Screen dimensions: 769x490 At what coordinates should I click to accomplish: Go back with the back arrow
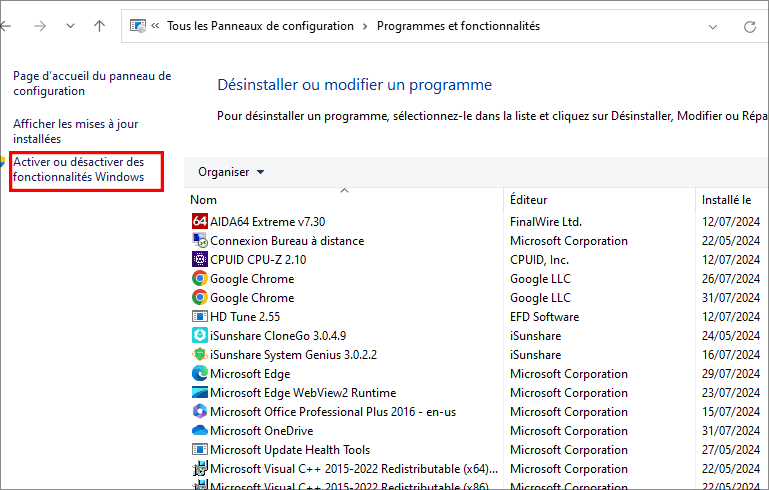pos(6,26)
